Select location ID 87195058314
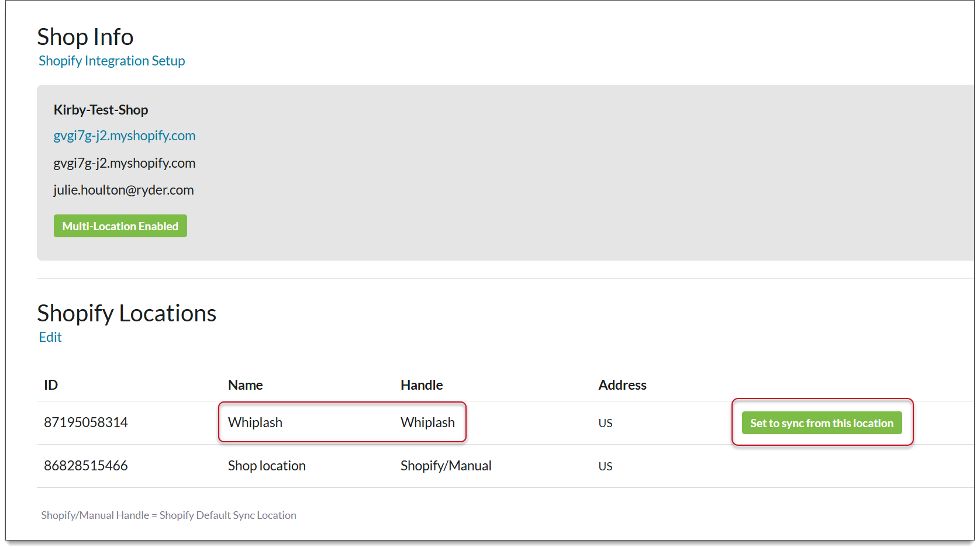Image resolution: width=980 pixels, height=551 pixels. tap(86, 422)
